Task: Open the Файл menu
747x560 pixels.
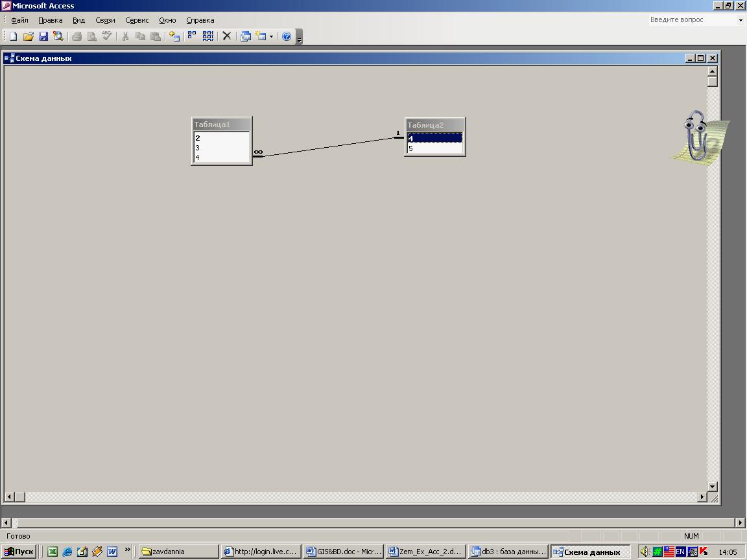Action: click(x=19, y=20)
